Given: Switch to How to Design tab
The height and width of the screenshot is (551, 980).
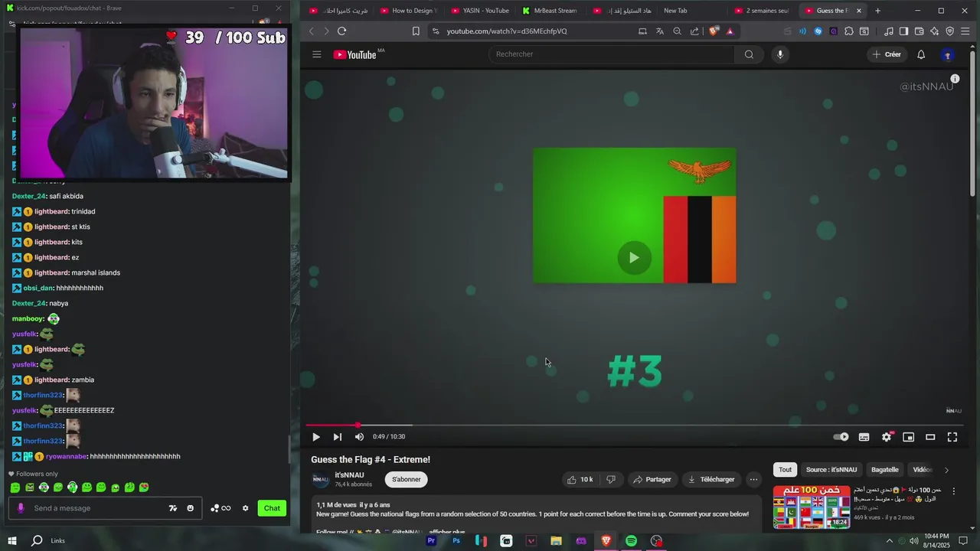Looking at the screenshot, I should pos(409,11).
